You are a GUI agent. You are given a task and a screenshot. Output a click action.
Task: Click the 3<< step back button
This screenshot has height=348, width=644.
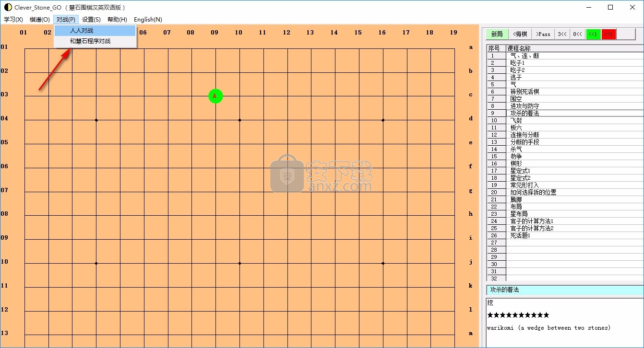562,34
